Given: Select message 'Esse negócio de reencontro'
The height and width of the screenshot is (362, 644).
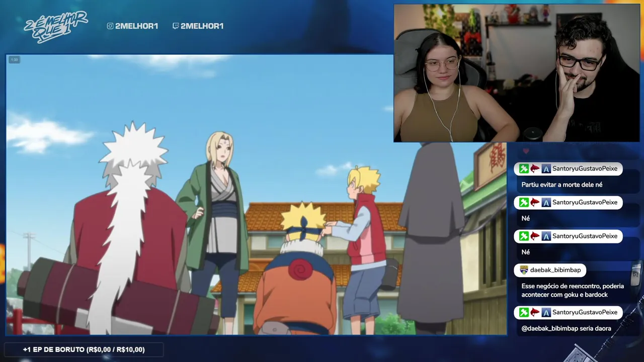Looking at the screenshot, I should coord(573,291).
